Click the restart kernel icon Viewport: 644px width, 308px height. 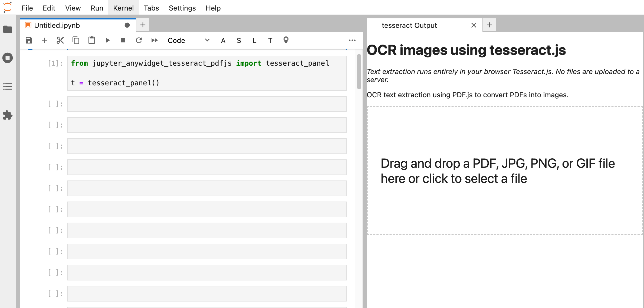pos(139,40)
